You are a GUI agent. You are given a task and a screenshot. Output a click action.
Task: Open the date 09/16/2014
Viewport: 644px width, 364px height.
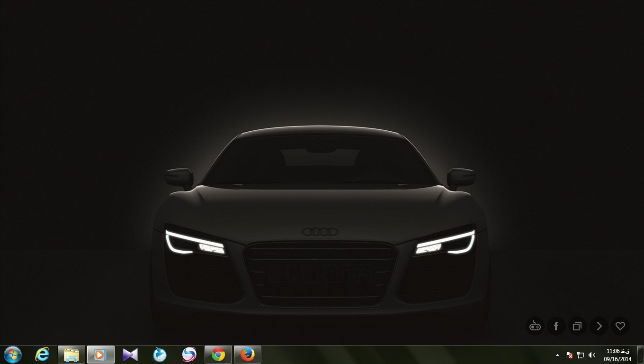pos(617,359)
